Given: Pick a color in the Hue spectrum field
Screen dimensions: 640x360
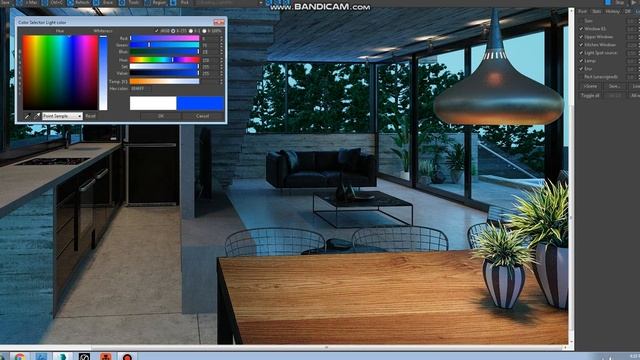Looking at the screenshot, I should click(60, 73).
